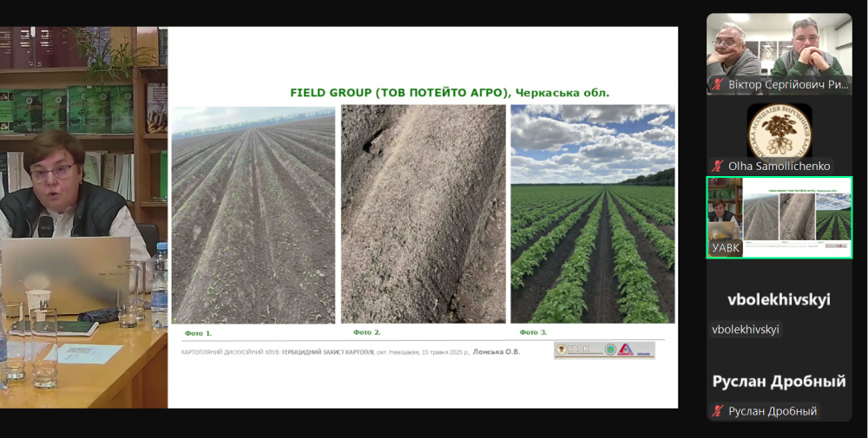Select the Руслан Дробный participant tile
This screenshot has width=868, height=438.
pos(779,381)
